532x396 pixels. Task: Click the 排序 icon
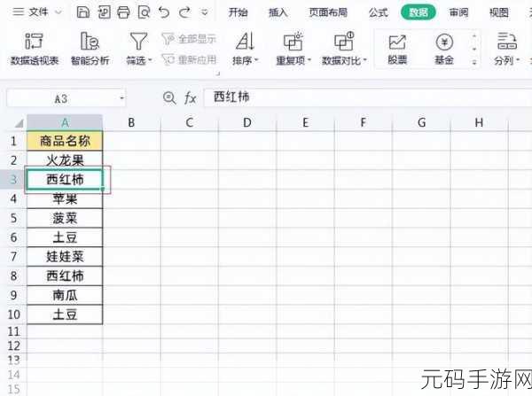pos(245,41)
